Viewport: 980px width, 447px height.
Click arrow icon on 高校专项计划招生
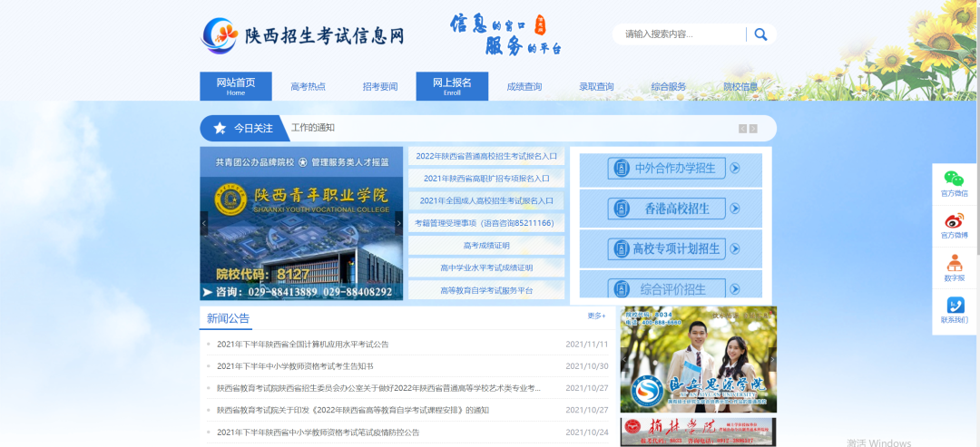click(735, 248)
